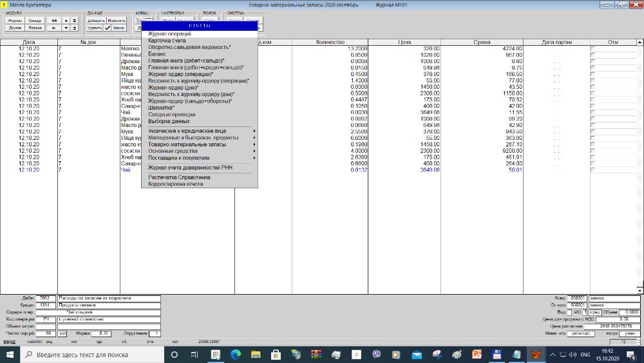
Task: Click the single down-arrow navigation icon
Action: click(x=66, y=28)
